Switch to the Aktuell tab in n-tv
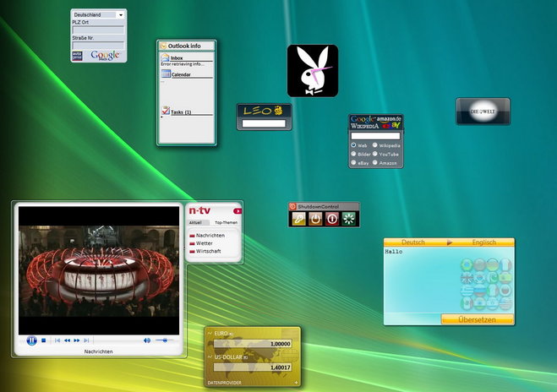Viewport: 557px width, 392px height. click(195, 223)
